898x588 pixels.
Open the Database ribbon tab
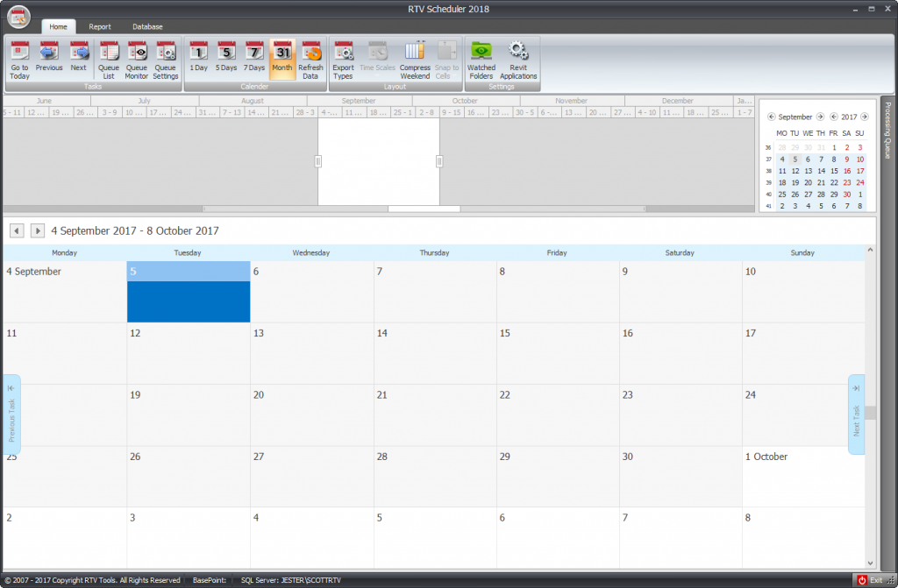click(146, 26)
